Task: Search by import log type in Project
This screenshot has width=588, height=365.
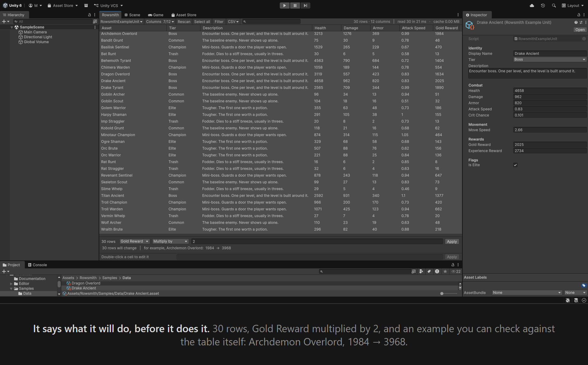Action: click(437, 271)
